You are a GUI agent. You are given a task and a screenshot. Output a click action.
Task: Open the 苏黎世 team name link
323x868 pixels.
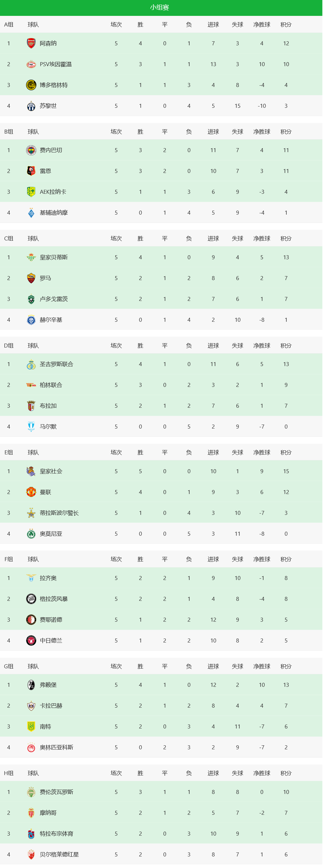(x=48, y=106)
